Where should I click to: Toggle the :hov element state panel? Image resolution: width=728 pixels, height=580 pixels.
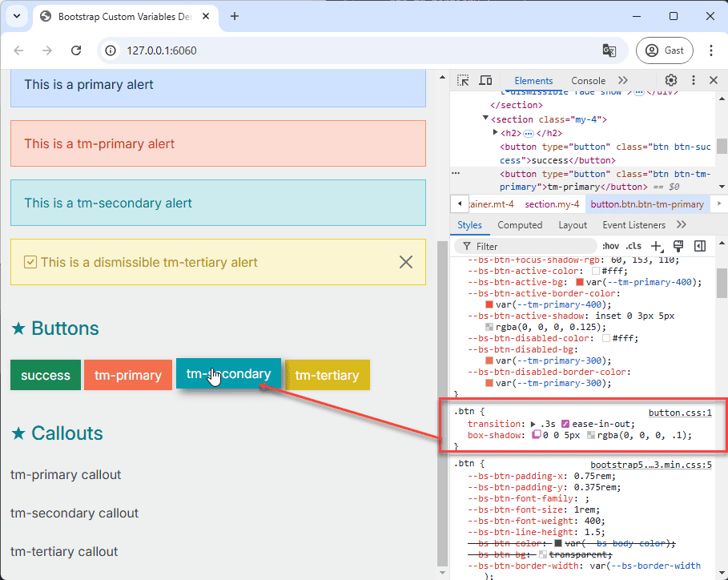(610, 246)
